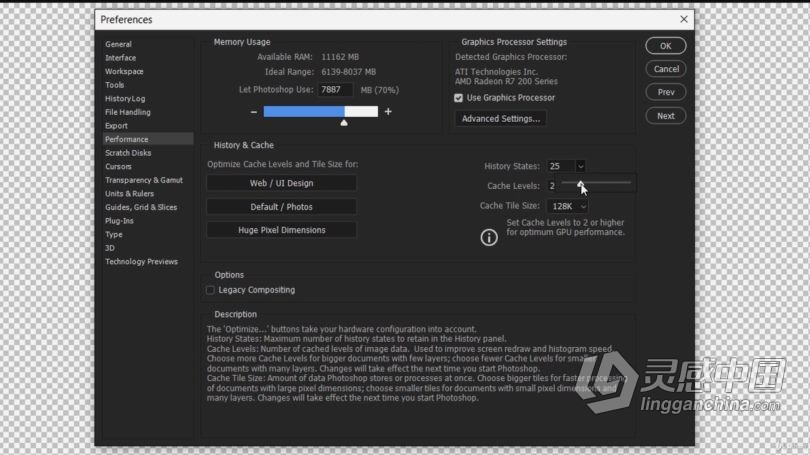Viewport: 810px width, 455px height.
Task: Apply Web / UI Design cache preset
Action: click(282, 183)
